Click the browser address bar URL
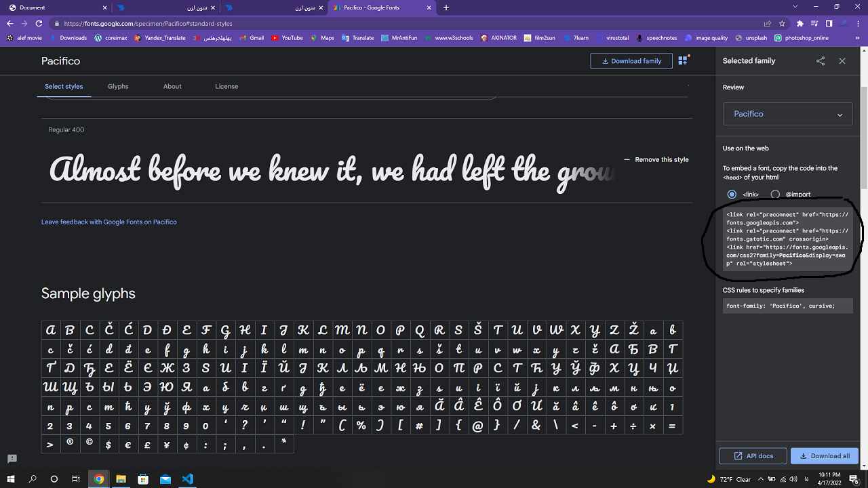This screenshot has height=488, width=868. 149,23
